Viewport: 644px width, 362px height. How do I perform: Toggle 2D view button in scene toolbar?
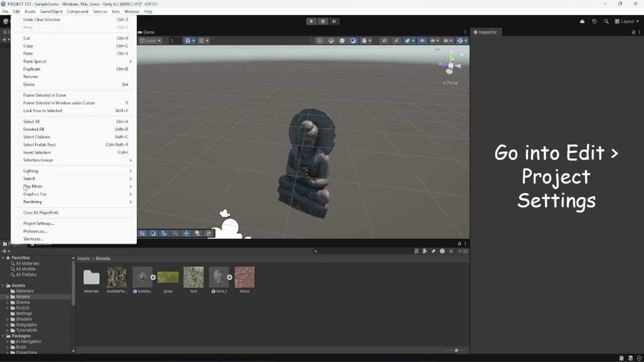(384, 41)
